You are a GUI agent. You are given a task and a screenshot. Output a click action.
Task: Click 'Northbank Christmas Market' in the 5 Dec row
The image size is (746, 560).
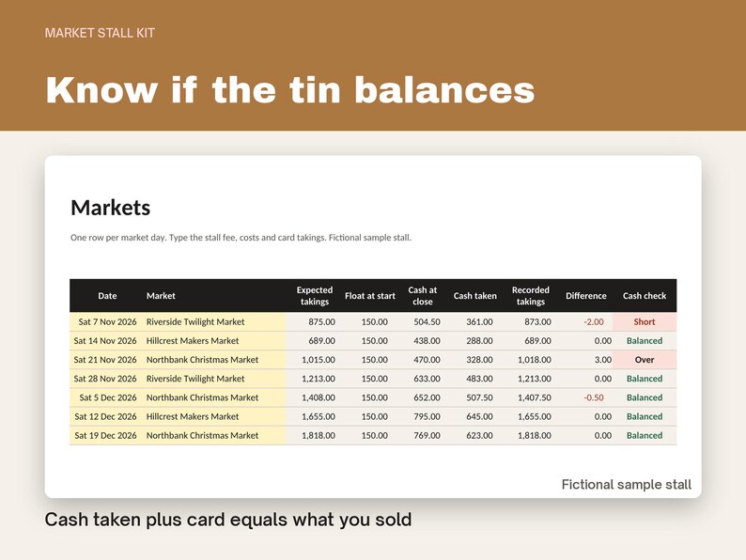pos(202,397)
